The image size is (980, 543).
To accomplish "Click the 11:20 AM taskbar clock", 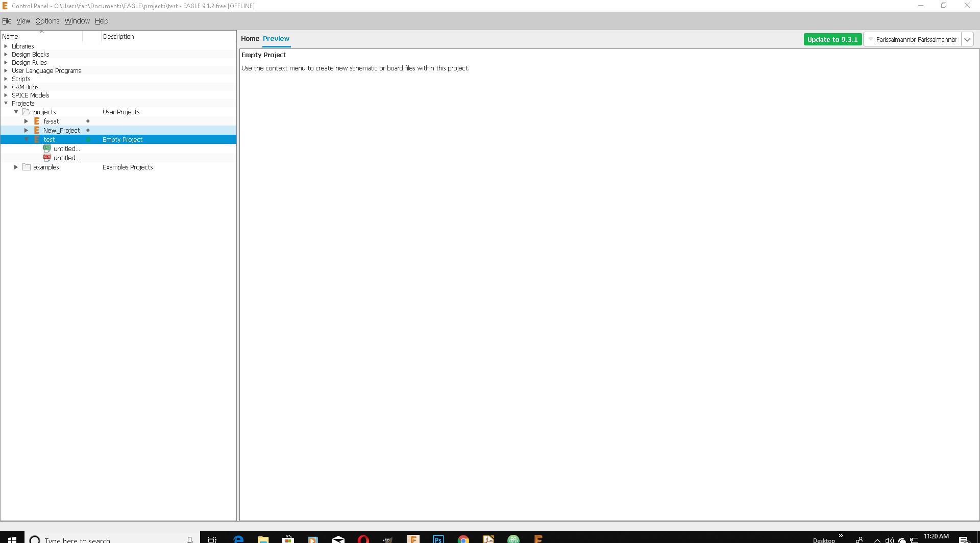I will 936,536.
